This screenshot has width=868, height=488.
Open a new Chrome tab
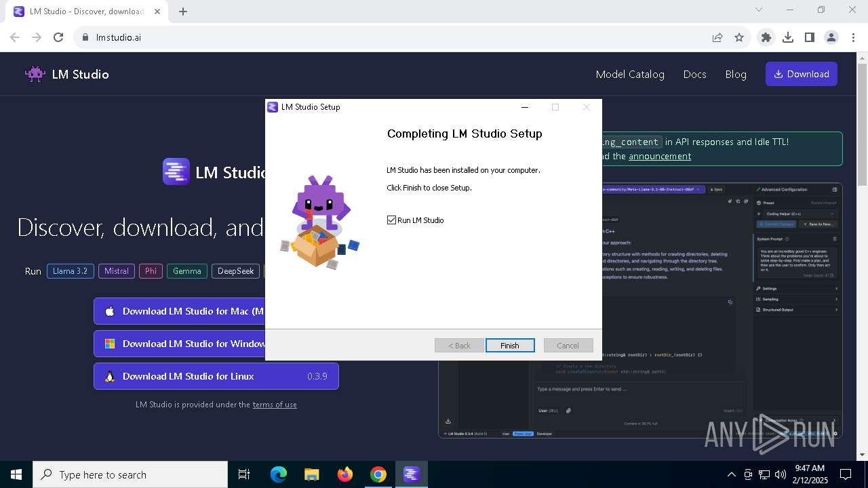click(183, 12)
